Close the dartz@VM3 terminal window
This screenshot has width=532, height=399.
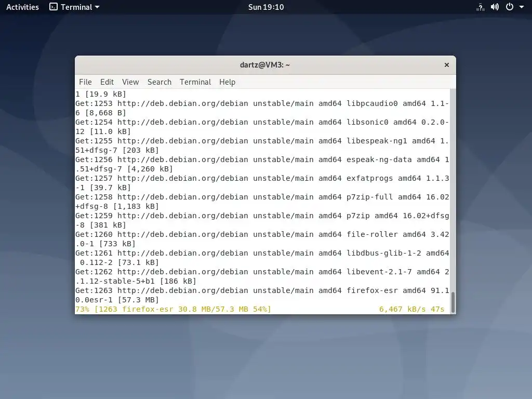pyautogui.click(x=446, y=65)
